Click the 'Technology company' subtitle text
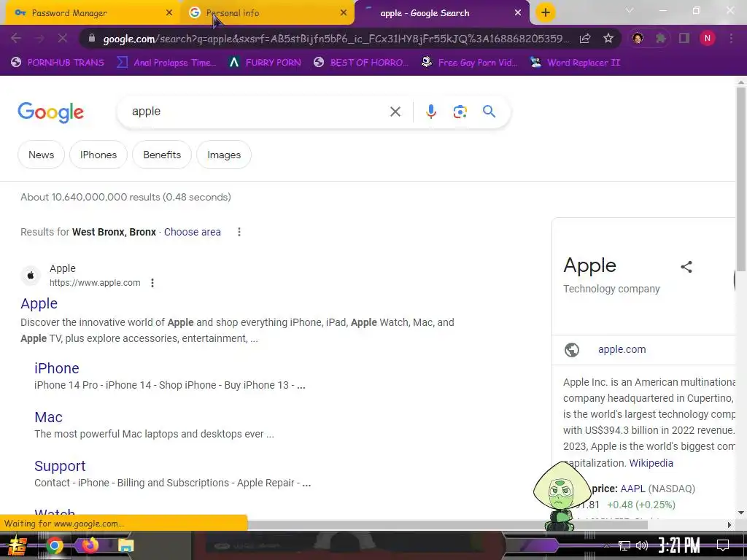Image resolution: width=747 pixels, height=560 pixels. click(x=611, y=289)
